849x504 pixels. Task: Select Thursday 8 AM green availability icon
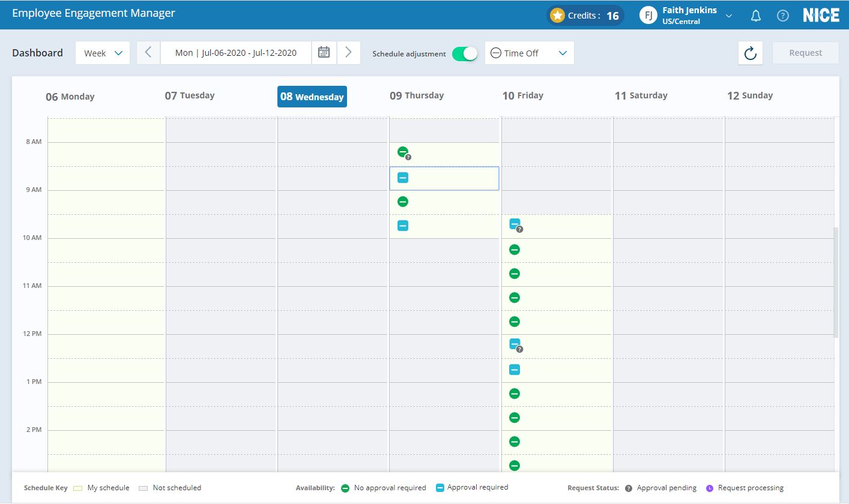pos(403,152)
